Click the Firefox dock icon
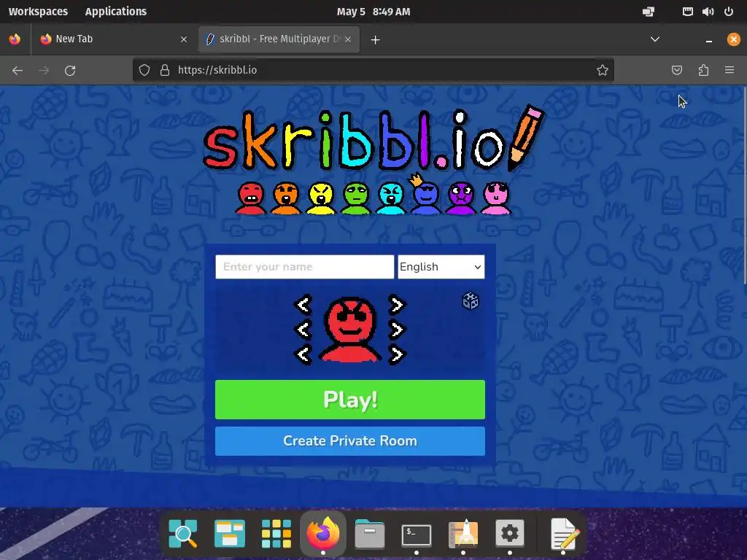This screenshot has width=747, height=560. click(323, 533)
